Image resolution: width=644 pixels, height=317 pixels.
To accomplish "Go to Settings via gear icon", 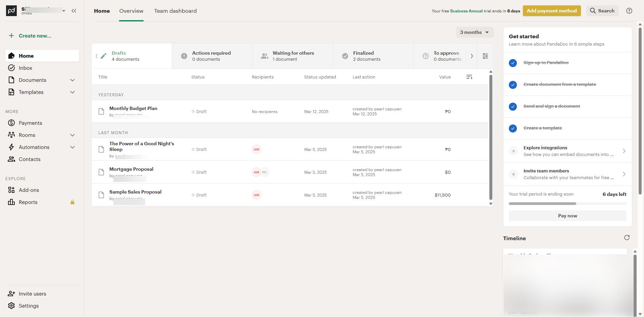I will 12,306.
